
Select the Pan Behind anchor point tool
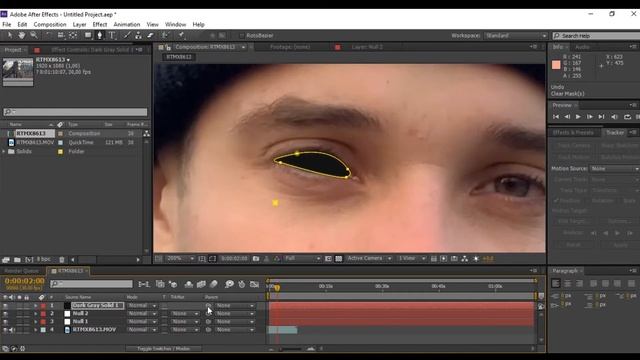coord(73,36)
